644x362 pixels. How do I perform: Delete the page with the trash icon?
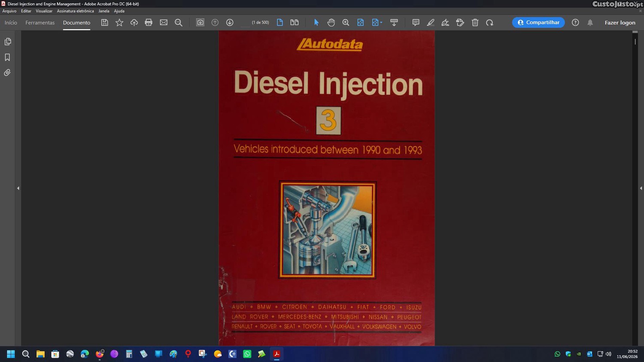click(x=475, y=22)
